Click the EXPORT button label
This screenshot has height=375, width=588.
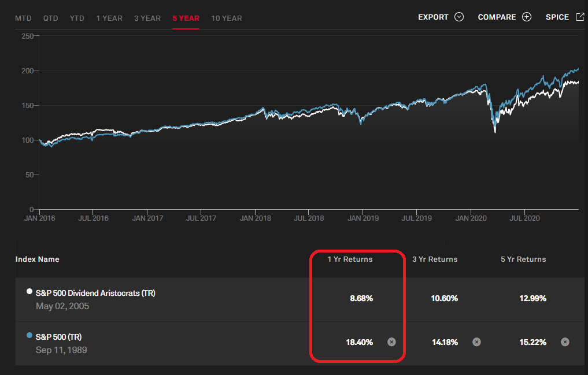[x=433, y=17]
